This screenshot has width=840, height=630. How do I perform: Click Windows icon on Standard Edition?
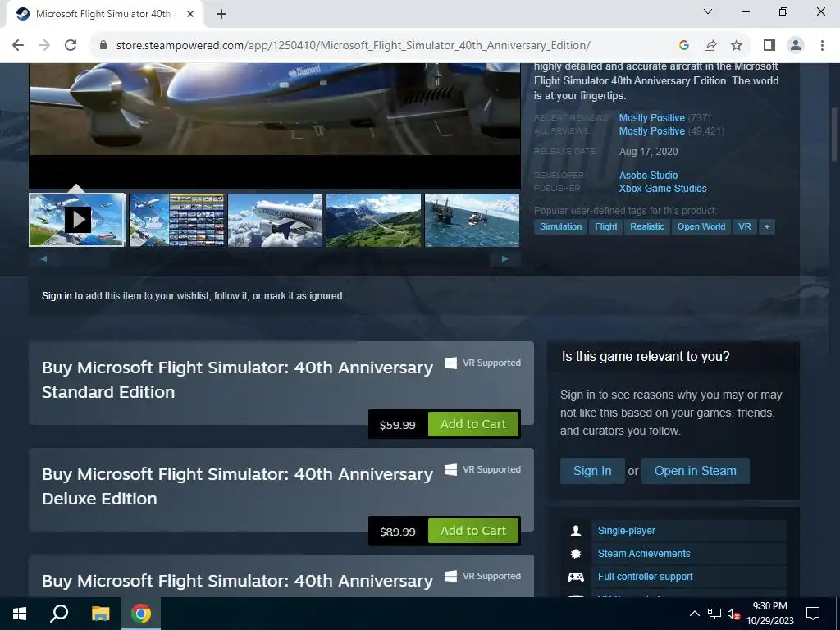tap(450, 363)
